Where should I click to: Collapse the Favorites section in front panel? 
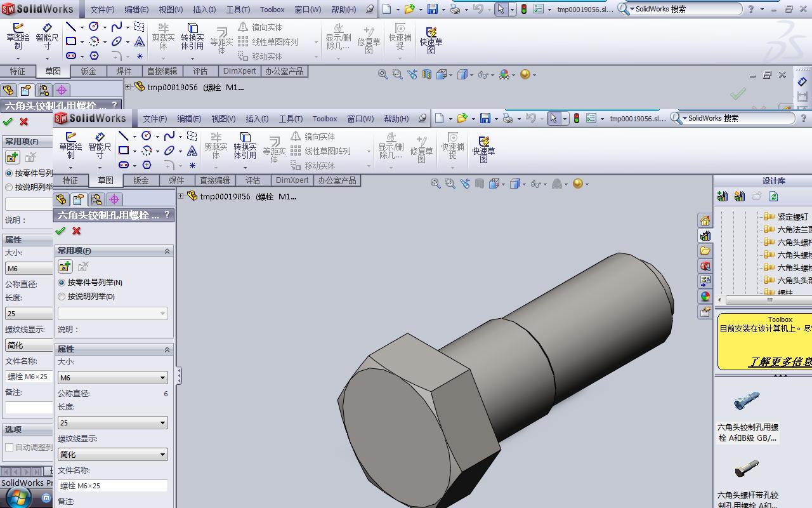pyautogui.click(x=167, y=251)
